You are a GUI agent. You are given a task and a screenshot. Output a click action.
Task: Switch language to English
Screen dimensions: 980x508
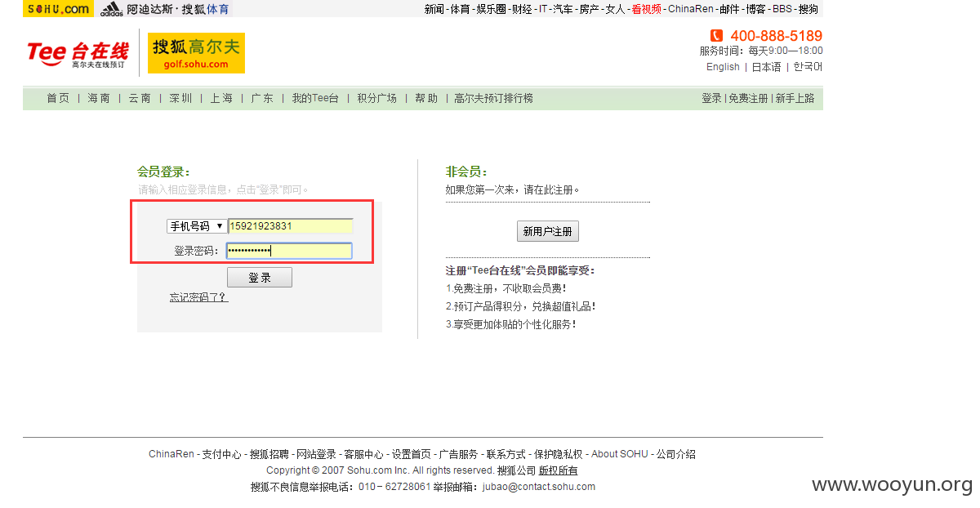click(x=723, y=67)
